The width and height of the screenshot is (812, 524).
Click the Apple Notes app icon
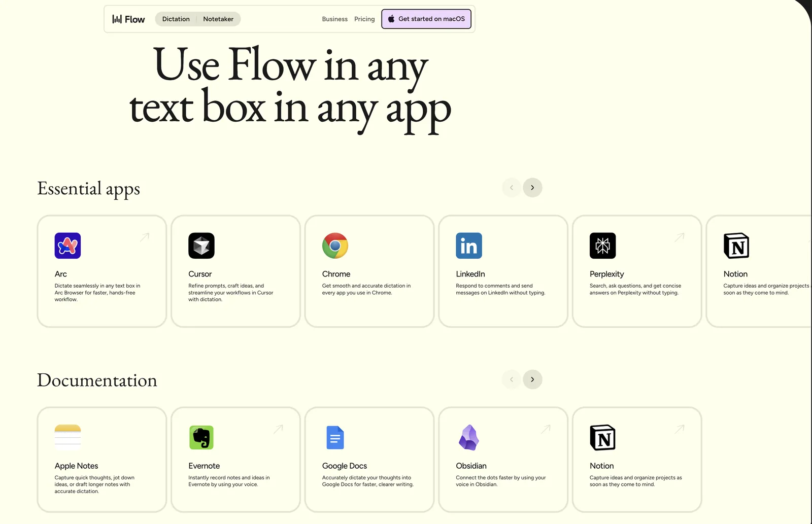pyautogui.click(x=67, y=437)
